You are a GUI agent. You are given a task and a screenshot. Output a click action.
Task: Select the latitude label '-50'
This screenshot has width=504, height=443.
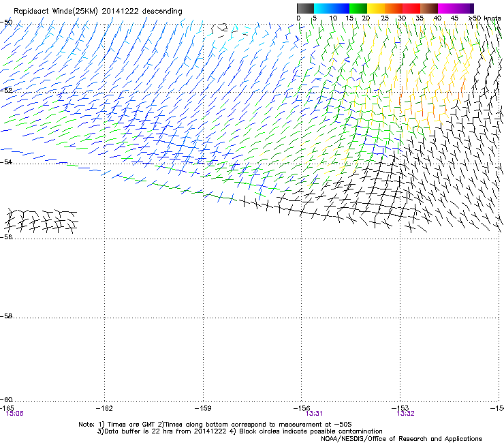pyautogui.click(x=6, y=22)
